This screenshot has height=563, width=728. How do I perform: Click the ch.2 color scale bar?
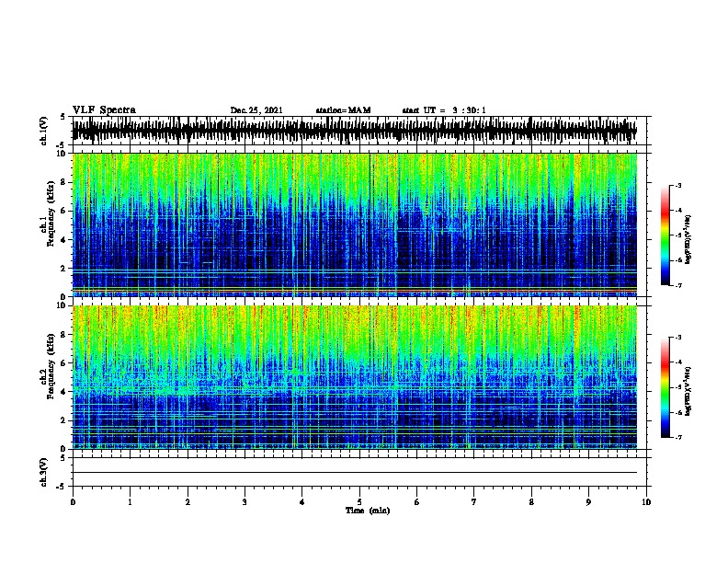pyautogui.click(x=665, y=387)
